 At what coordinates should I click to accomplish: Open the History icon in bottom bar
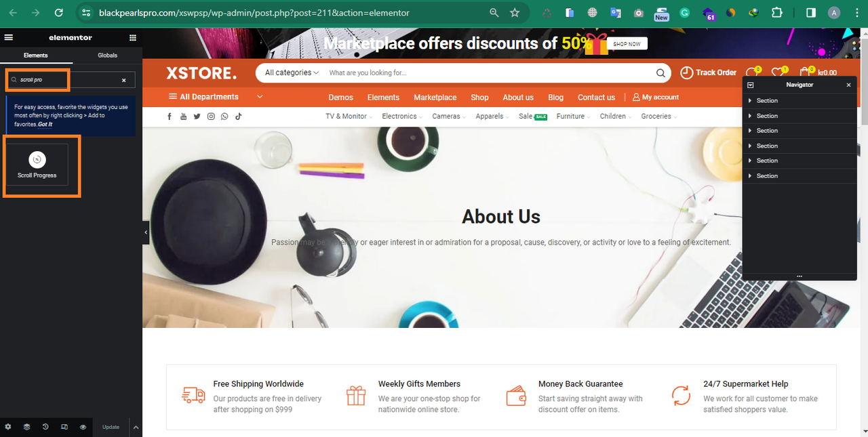tap(45, 427)
